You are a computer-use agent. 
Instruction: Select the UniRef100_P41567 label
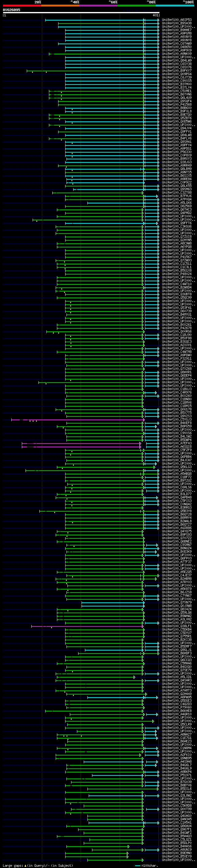coord(176,257)
